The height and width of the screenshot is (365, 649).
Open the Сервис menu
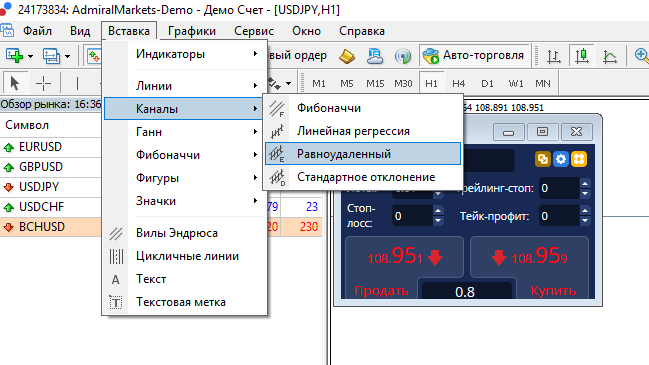point(254,31)
